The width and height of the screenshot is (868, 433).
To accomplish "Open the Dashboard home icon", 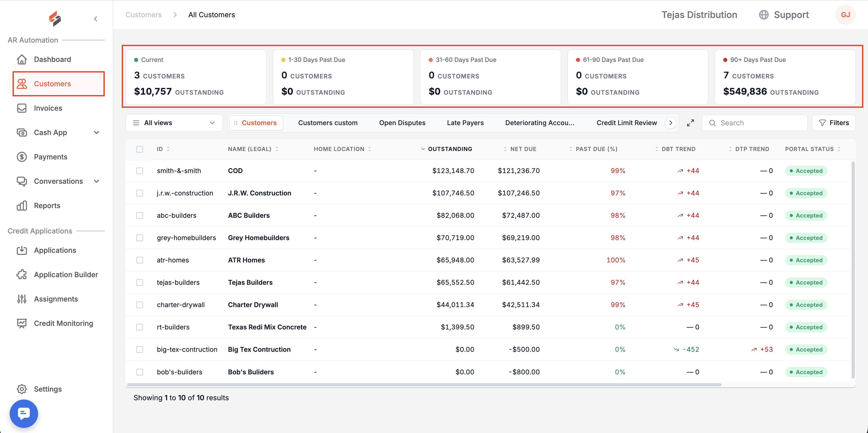I will (22, 59).
